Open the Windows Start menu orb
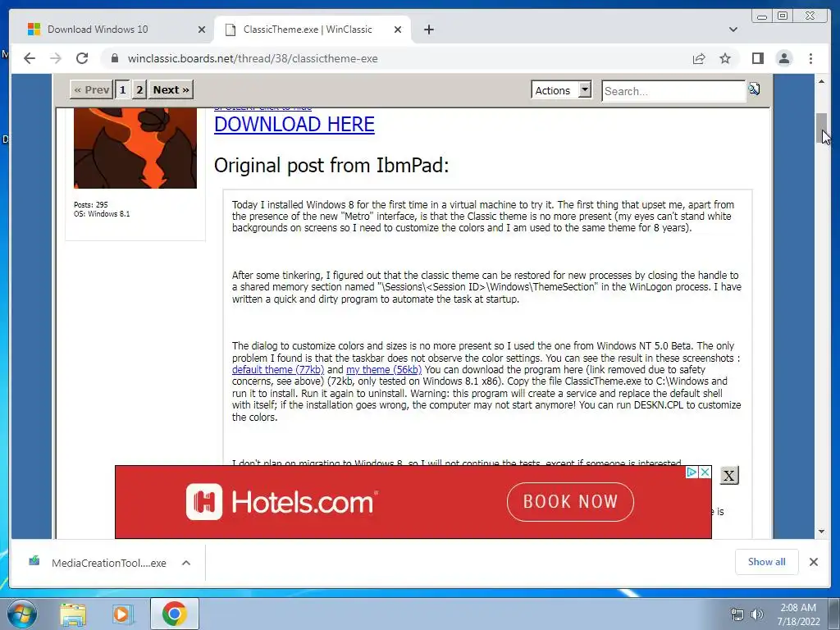The height and width of the screenshot is (630, 840). [22, 614]
